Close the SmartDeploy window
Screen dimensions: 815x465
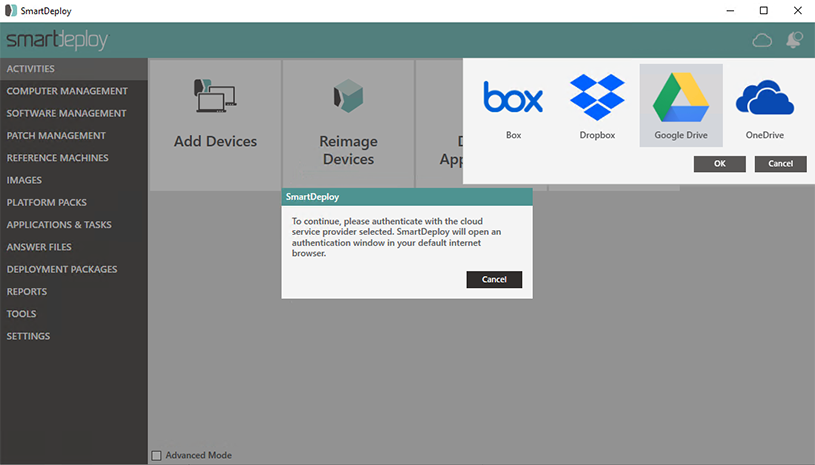click(x=797, y=10)
